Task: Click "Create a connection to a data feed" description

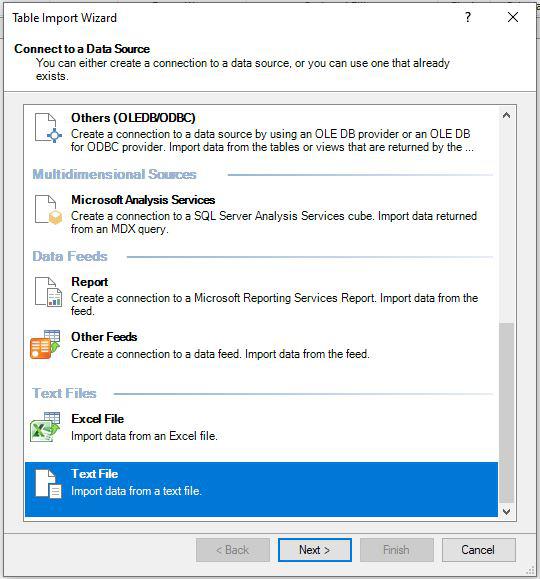Action: pyautogui.click(x=220, y=354)
